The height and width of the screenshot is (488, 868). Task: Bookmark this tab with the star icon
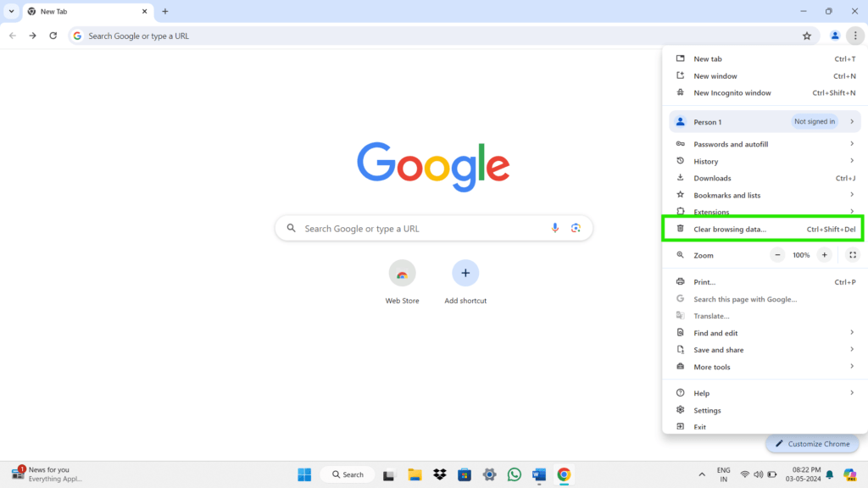(807, 36)
